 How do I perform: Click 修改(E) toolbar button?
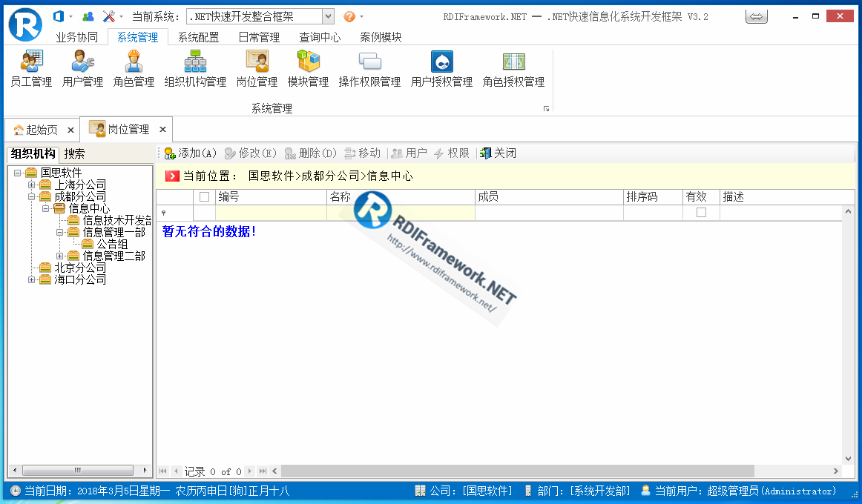click(x=250, y=153)
